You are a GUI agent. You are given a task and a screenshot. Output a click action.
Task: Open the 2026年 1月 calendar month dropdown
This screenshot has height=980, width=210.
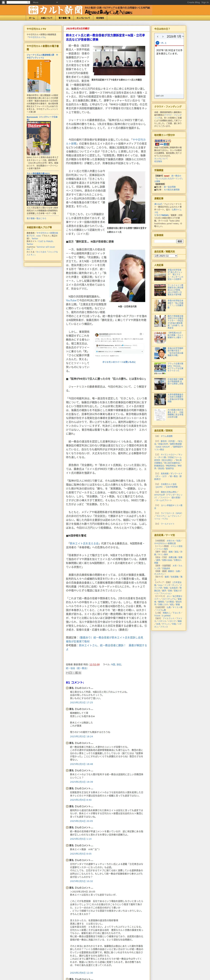pos(175,37)
